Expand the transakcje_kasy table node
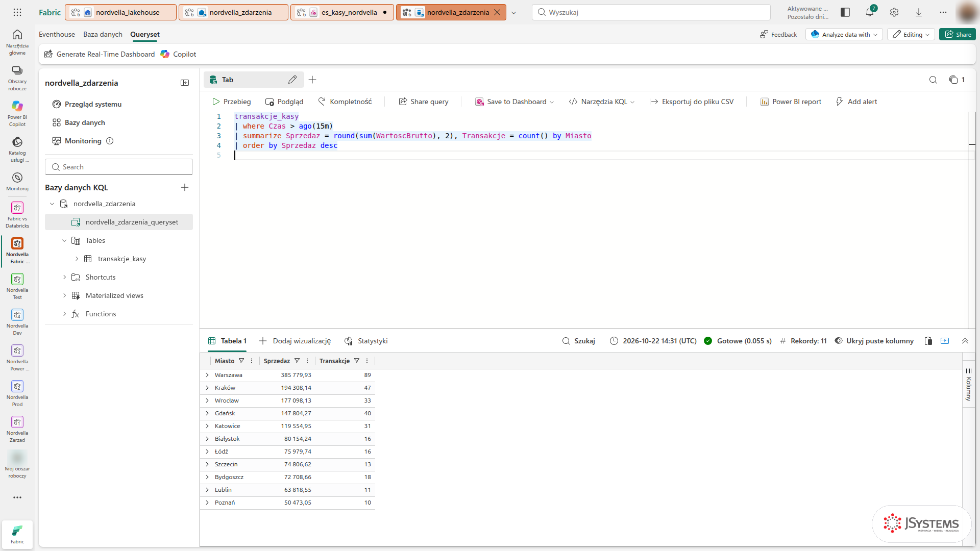The image size is (980, 551). click(x=77, y=259)
